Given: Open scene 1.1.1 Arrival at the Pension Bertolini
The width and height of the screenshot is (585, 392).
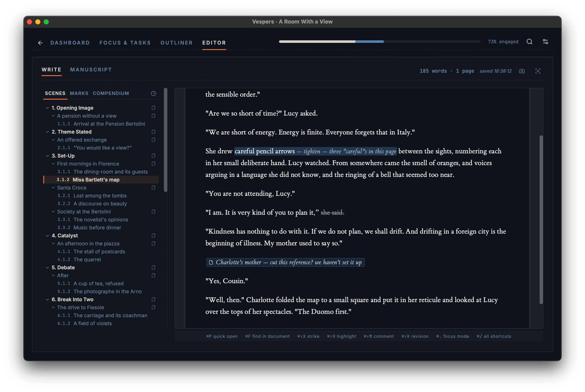Looking at the screenshot, I should click(101, 124).
